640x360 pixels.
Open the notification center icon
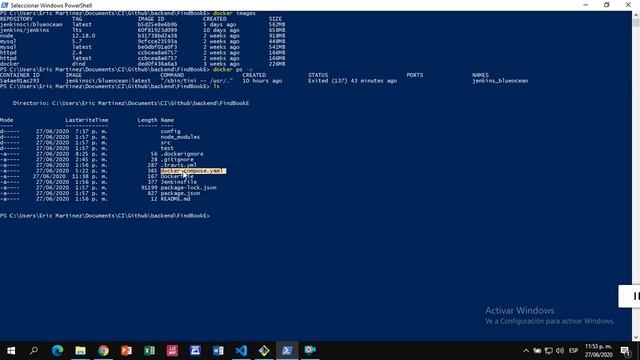625,351
